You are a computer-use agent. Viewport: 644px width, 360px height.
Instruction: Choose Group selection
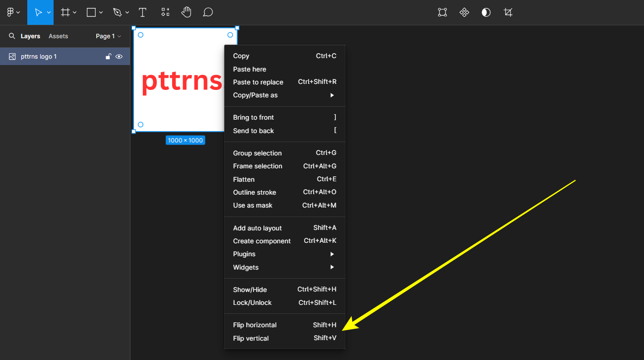pos(285,153)
